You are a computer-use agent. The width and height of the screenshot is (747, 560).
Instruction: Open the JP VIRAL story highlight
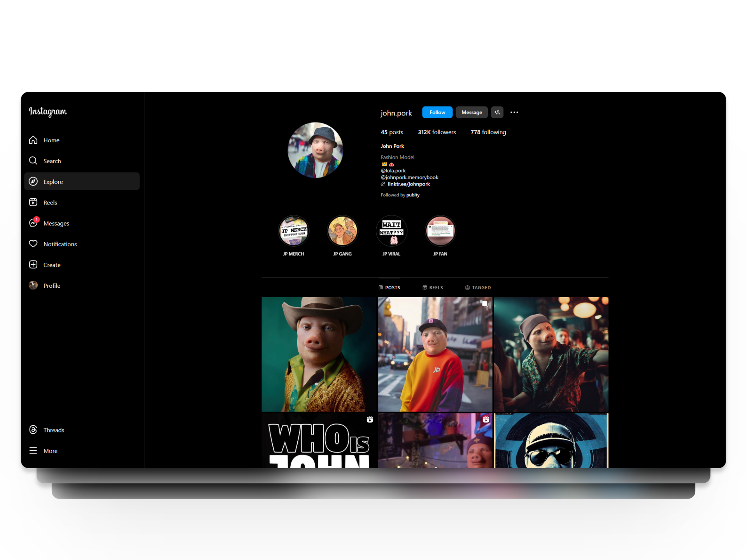click(391, 231)
